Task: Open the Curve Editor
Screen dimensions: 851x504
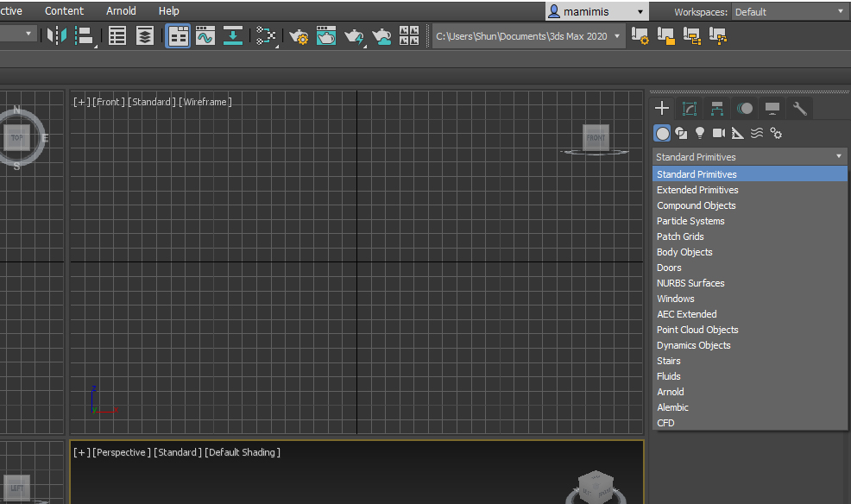Action: 205,35
